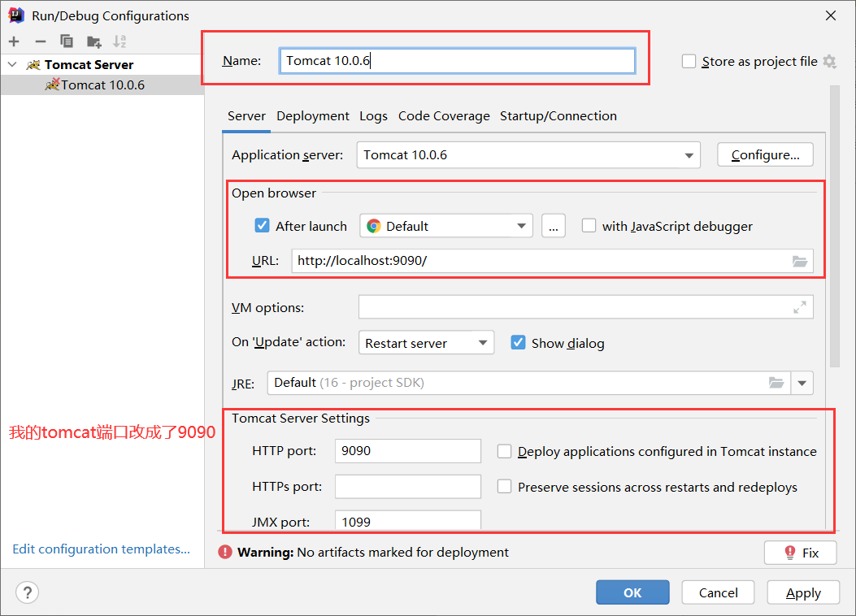Open Application server dropdown
This screenshot has width=856, height=616.
click(x=528, y=155)
